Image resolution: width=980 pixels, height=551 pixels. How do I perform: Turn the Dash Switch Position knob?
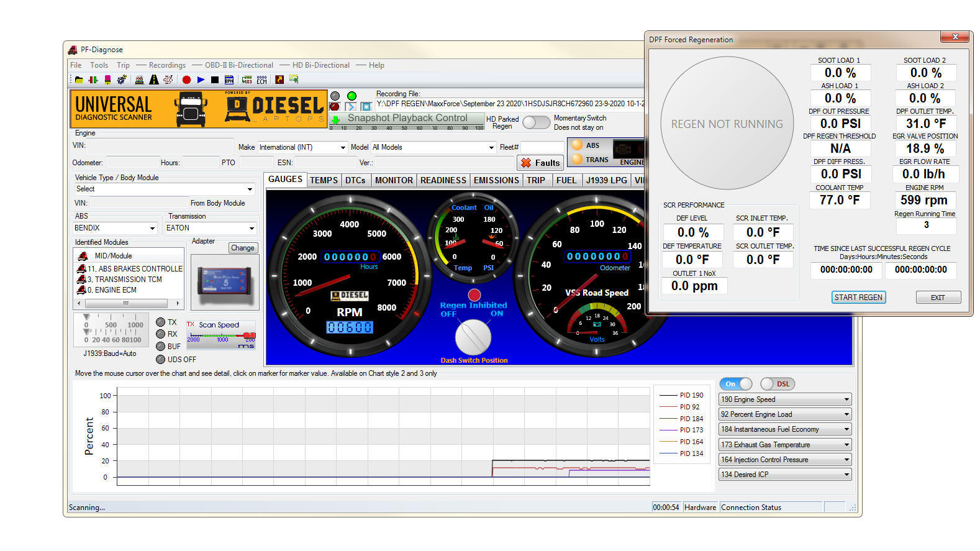[473, 337]
